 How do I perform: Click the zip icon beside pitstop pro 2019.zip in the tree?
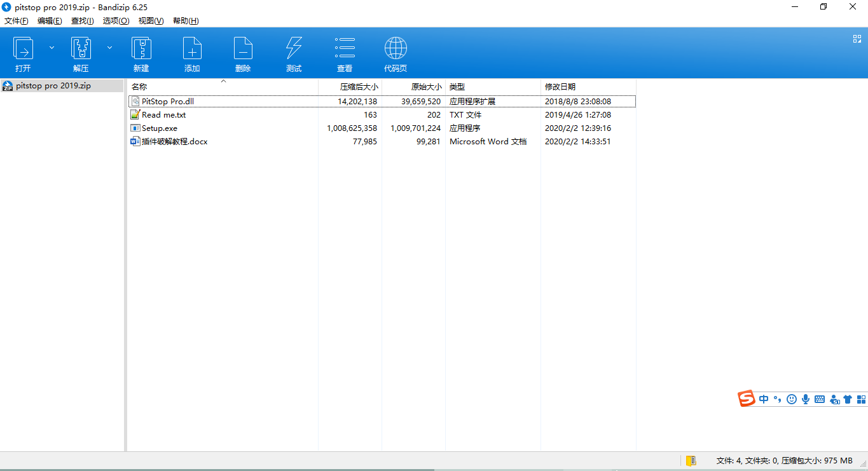[8, 86]
